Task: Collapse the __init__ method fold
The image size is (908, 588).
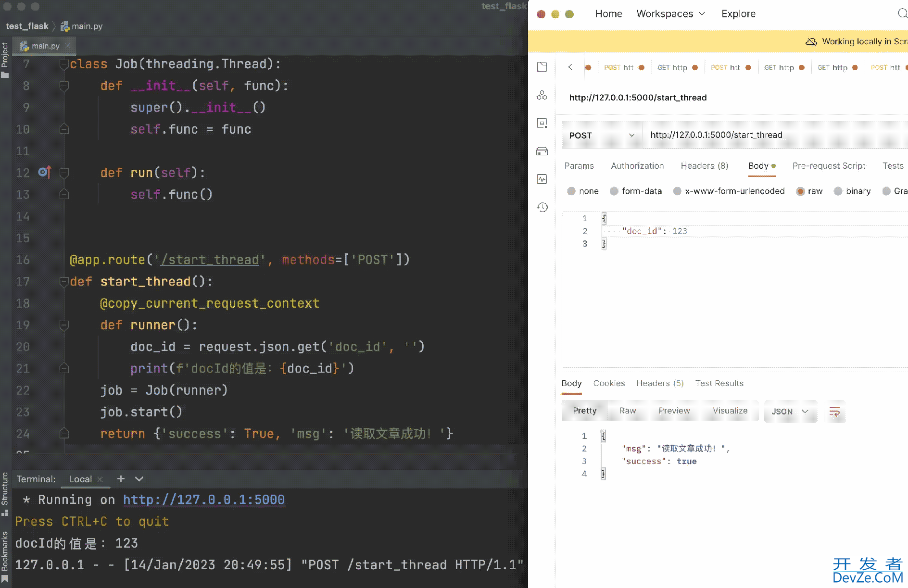Action: (64, 86)
